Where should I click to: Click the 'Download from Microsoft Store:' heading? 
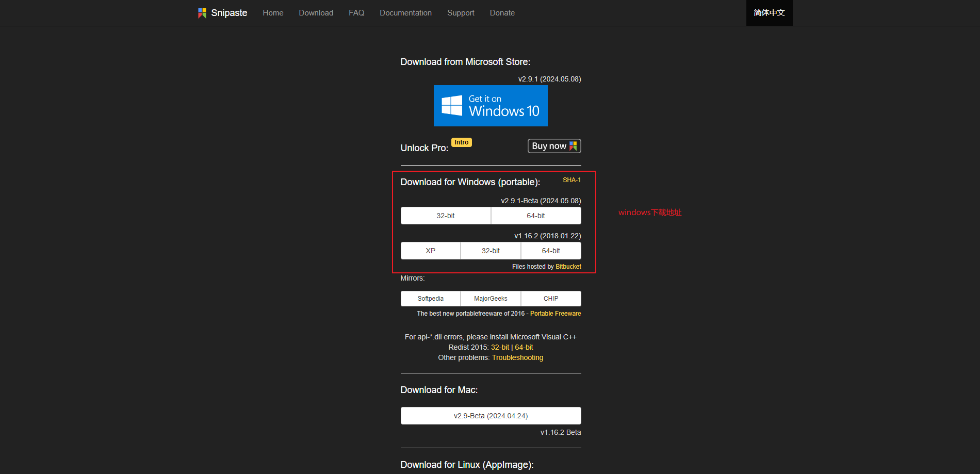coord(465,62)
